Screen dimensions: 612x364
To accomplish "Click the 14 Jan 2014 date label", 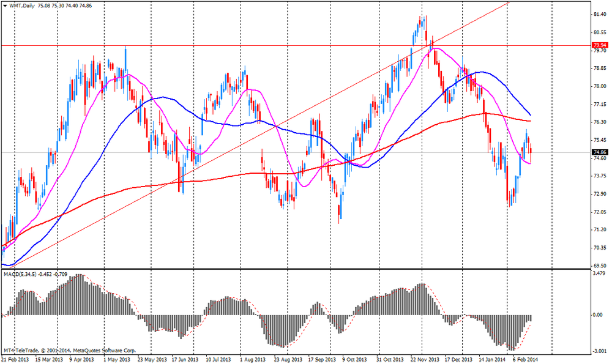I will coord(492,359).
